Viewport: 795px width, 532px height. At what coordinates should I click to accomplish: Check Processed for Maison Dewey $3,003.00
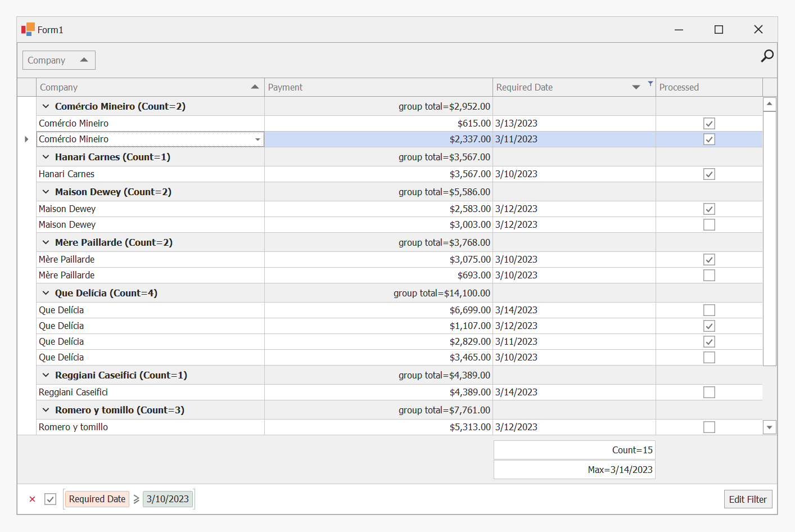pyautogui.click(x=709, y=224)
